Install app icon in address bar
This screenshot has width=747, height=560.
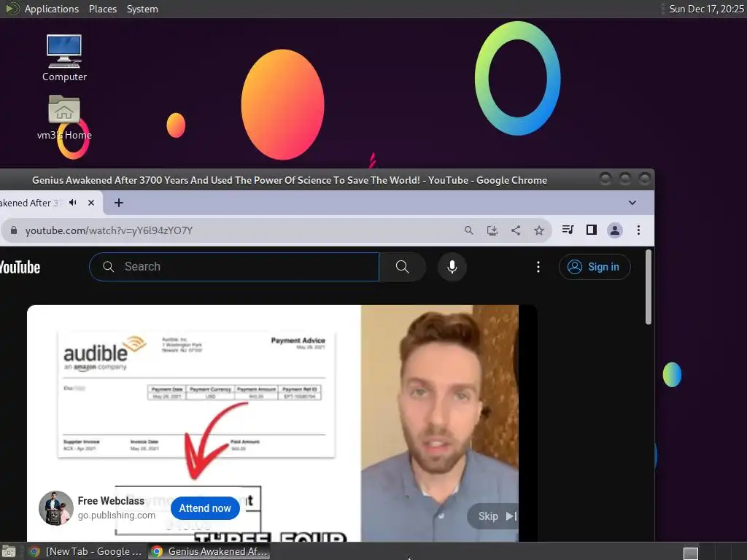[x=492, y=230]
